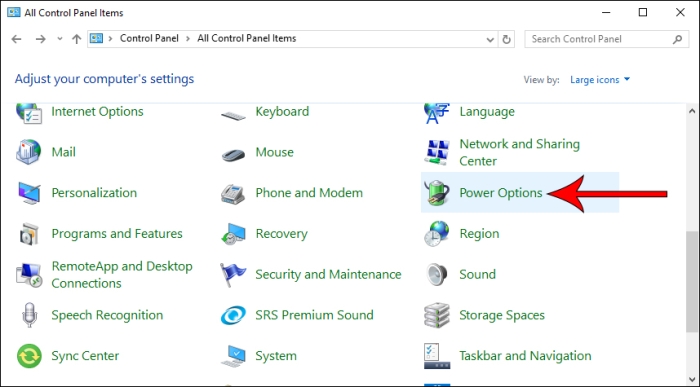
Task: Open the Speech Recognition microphone icon
Action: point(29,315)
